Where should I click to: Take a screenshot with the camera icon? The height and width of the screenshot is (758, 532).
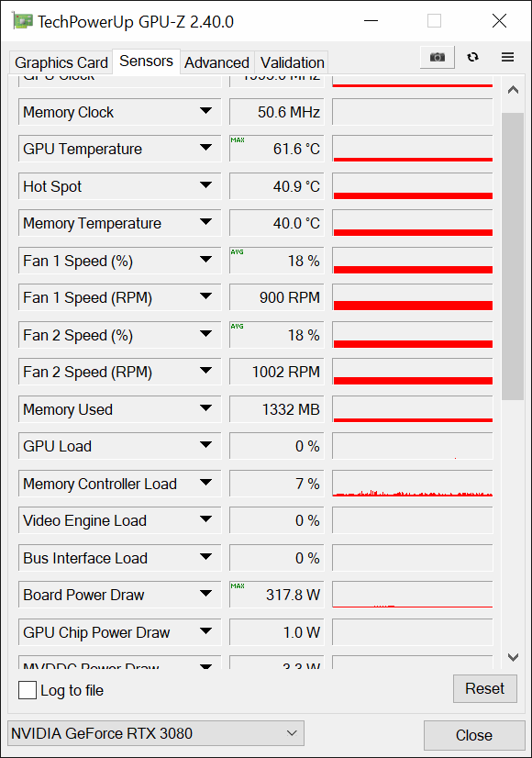point(438,58)
